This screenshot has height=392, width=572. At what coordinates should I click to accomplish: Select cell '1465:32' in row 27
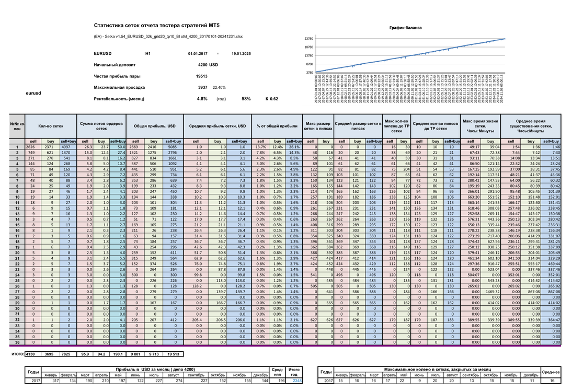coord(490,292)
